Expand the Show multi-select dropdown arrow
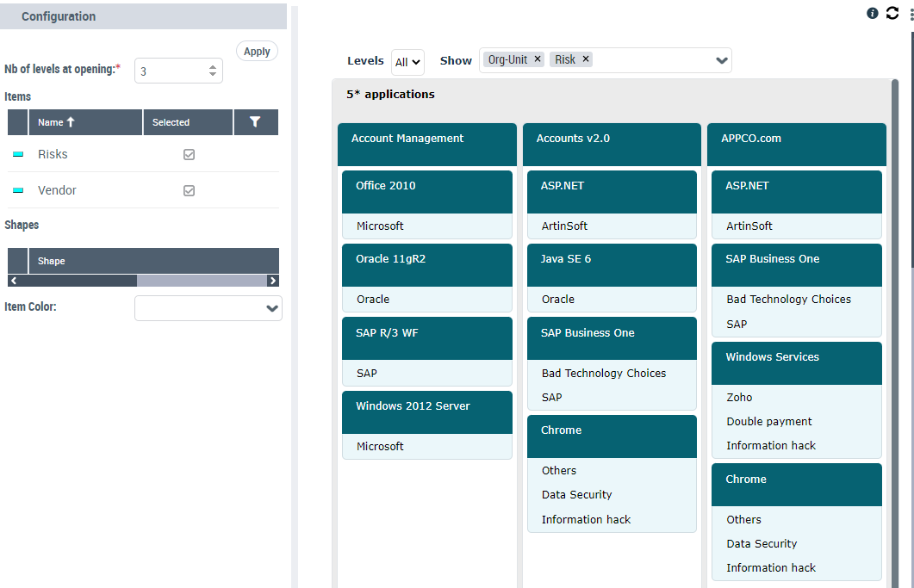Screen dimensions: 914x588 (x=721, y=60)
